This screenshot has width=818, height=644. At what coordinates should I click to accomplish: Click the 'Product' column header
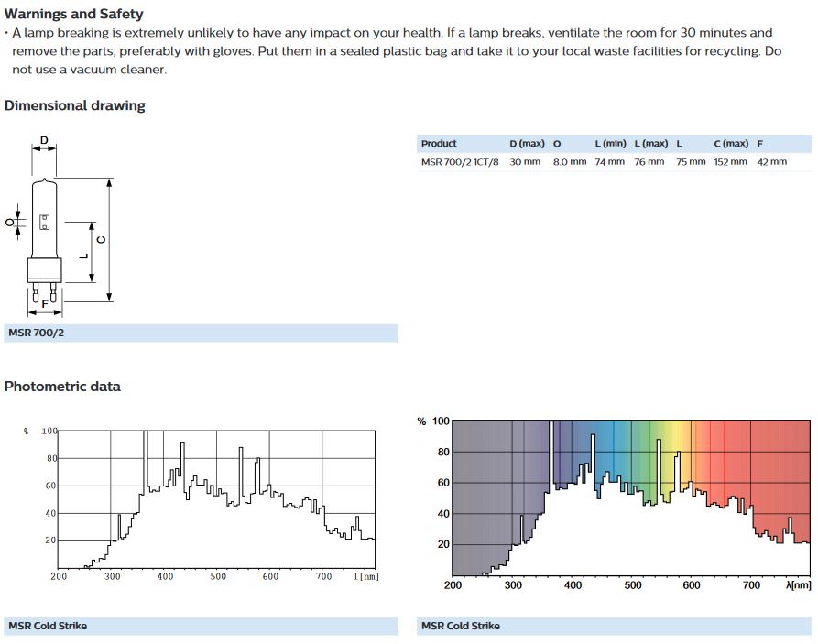tap(439, 144)
